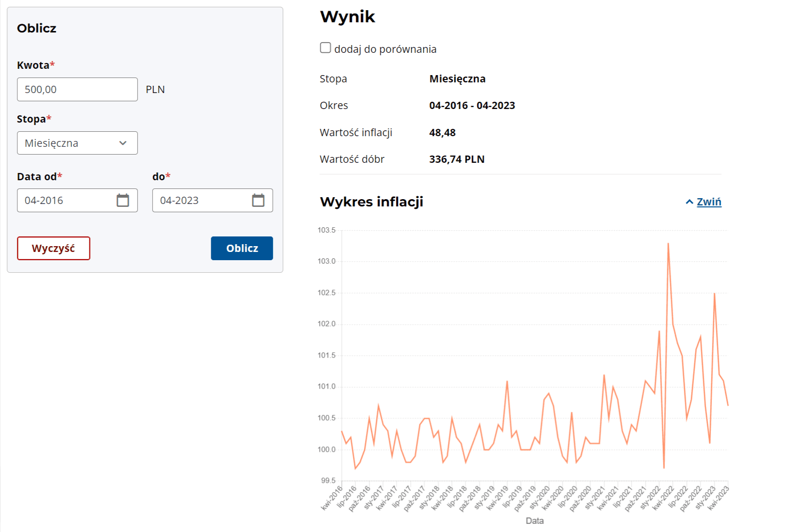Expand the Stopa dropdown showing Miesięczna

[77, 143]
